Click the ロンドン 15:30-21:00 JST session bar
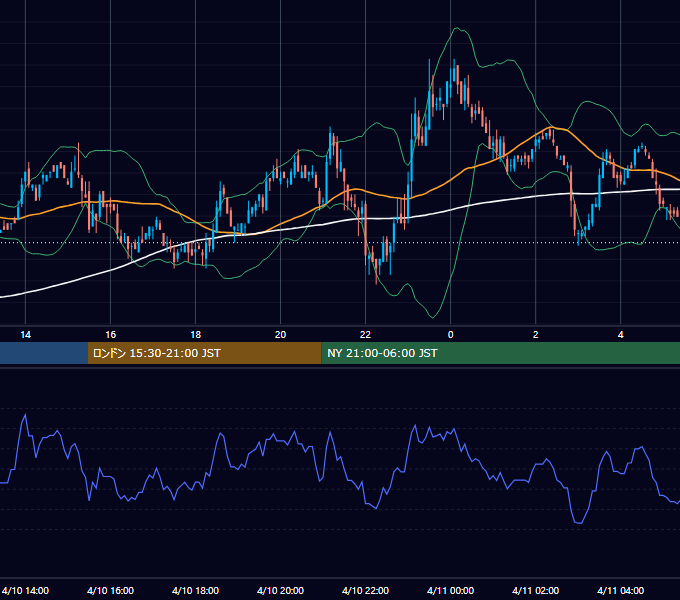This screenshot has width=680, height=600. pyautogui.click(x=204, y=353)
